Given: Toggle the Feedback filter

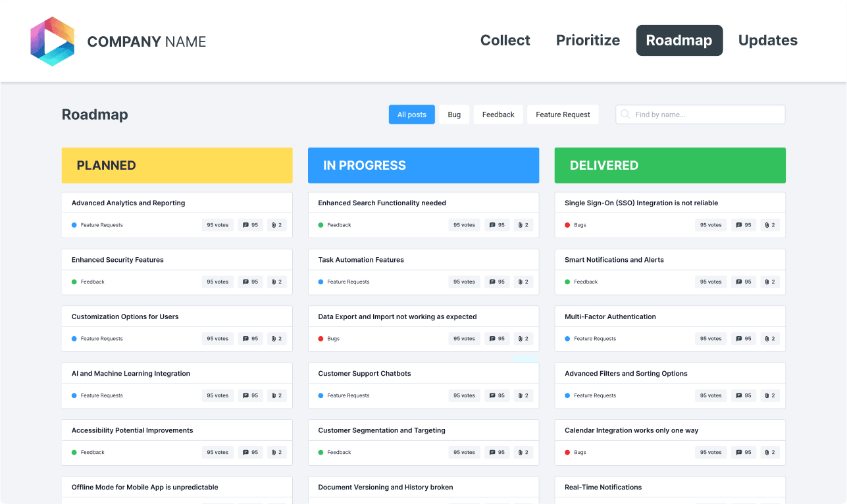Looking at the screenshot, I should tap(498, 114).
